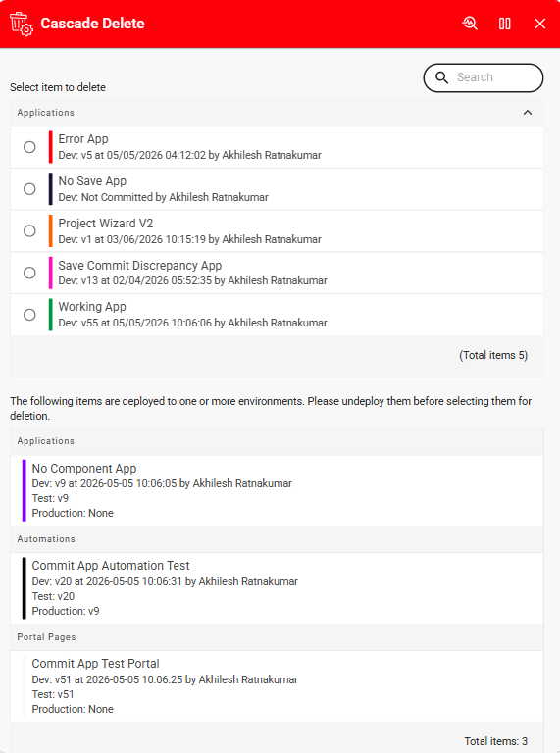This screenshot has height=753, width=560.
Task: Click Commit App Test Portal entry
Action: click(277, 686)
